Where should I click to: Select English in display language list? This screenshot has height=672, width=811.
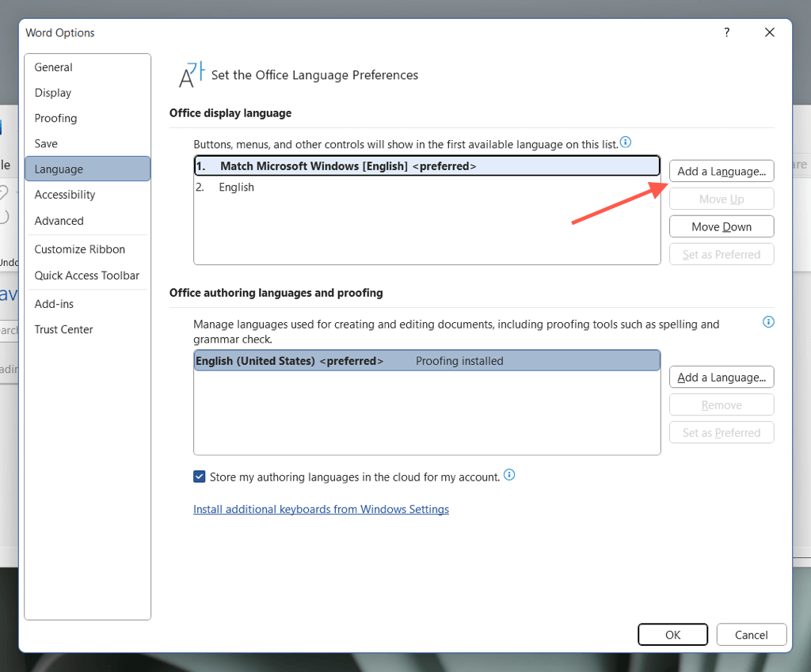[x=236, y=188]
